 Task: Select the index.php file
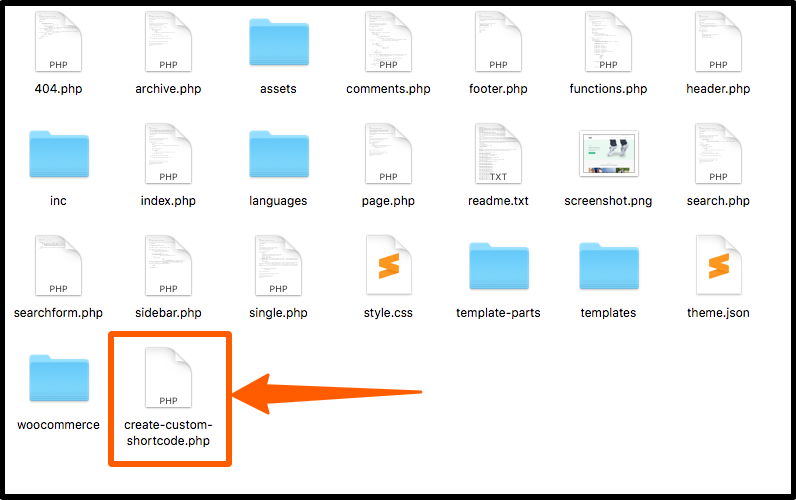(168, 154)
